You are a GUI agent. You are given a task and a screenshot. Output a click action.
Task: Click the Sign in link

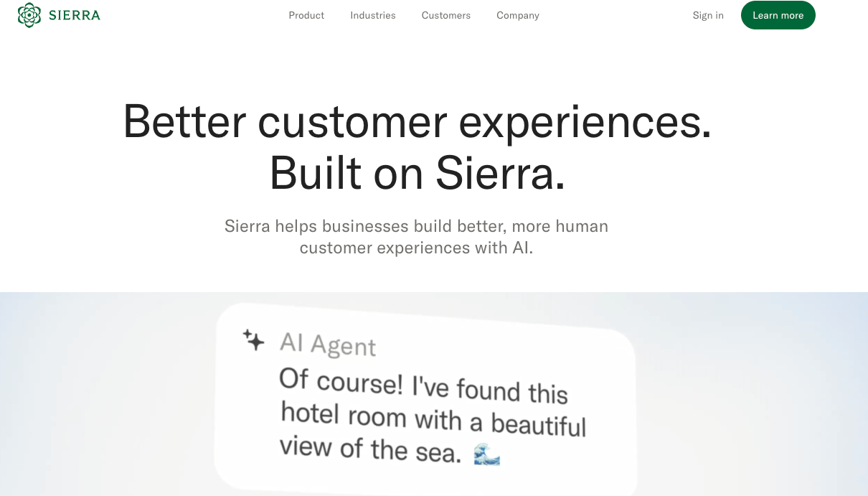pos(708,15)
